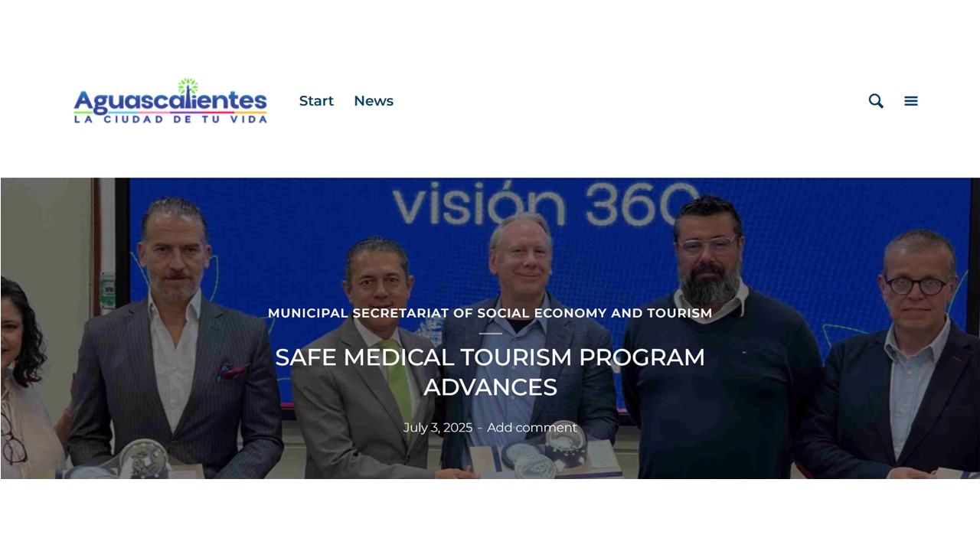Go to the Start menu item
This screenshot has width=980, height=551.
(x=316, y=101)
